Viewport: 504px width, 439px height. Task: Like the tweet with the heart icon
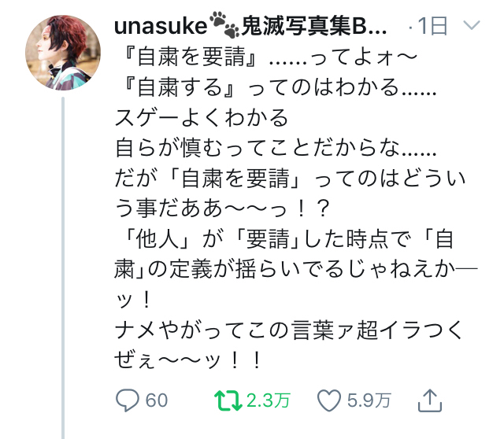tap(328, 400)
